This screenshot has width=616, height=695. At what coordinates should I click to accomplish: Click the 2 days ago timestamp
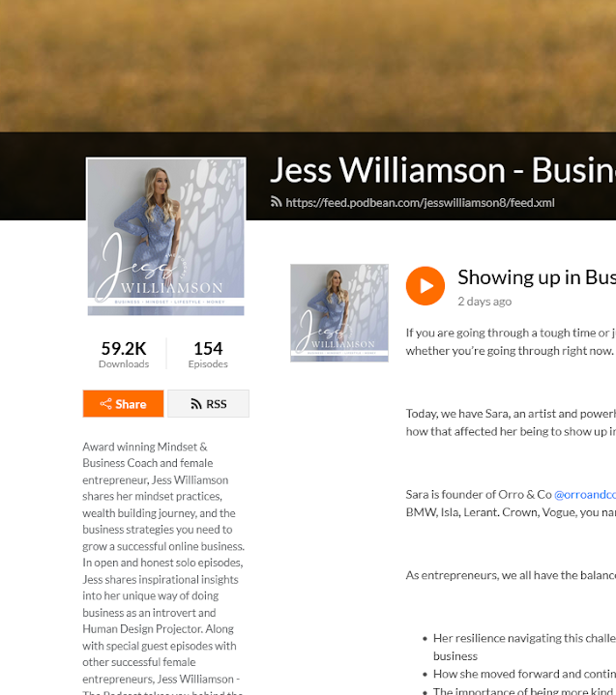click(484, 302)
